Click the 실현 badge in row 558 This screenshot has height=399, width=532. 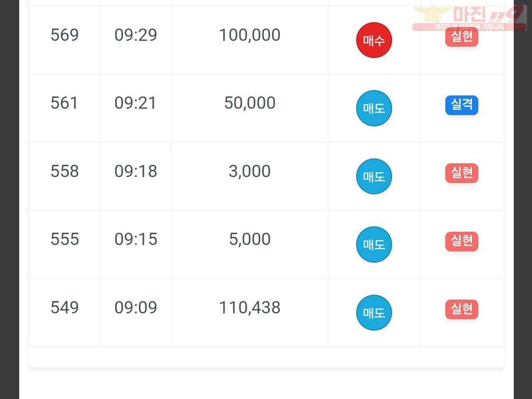[x=462, y=173]
